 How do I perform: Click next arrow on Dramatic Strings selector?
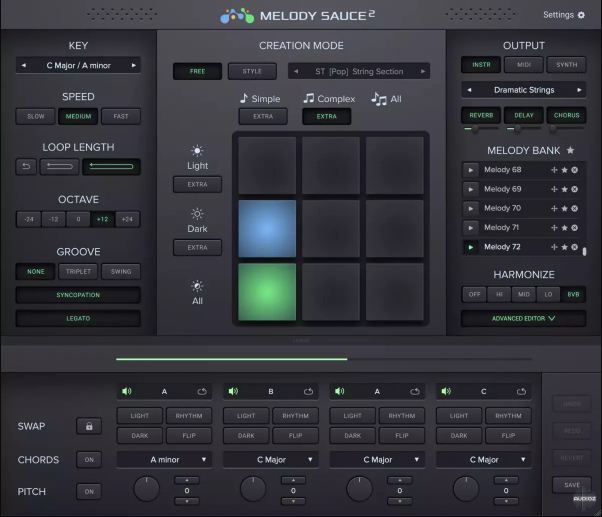click(579, 90)
